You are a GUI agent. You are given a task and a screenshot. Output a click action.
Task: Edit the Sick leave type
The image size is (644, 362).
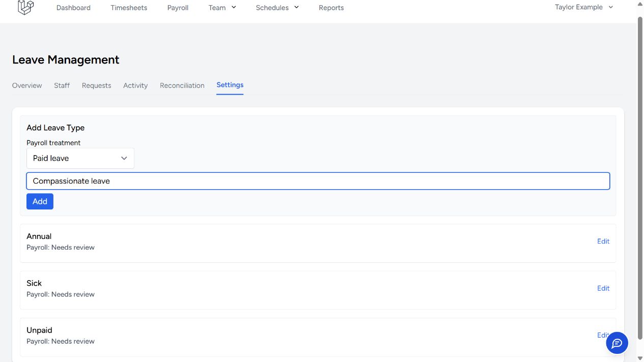[x=603, y=288]
